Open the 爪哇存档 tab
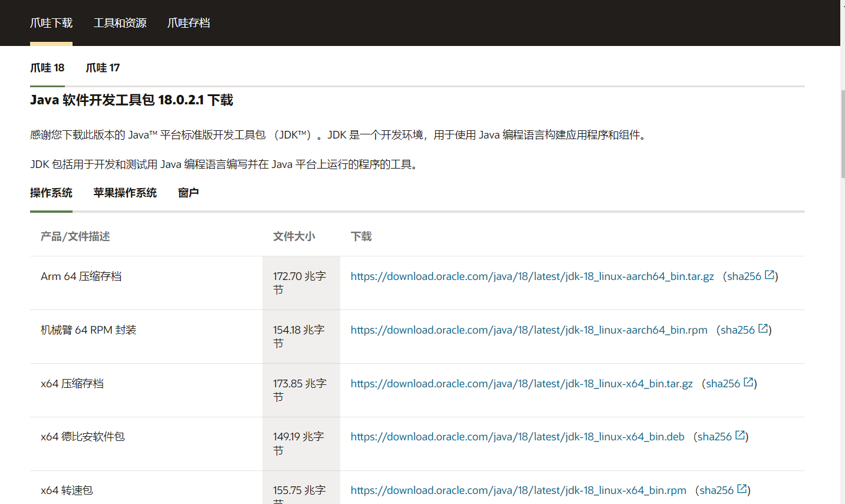845x504 pixels. [x=189, y=23]
